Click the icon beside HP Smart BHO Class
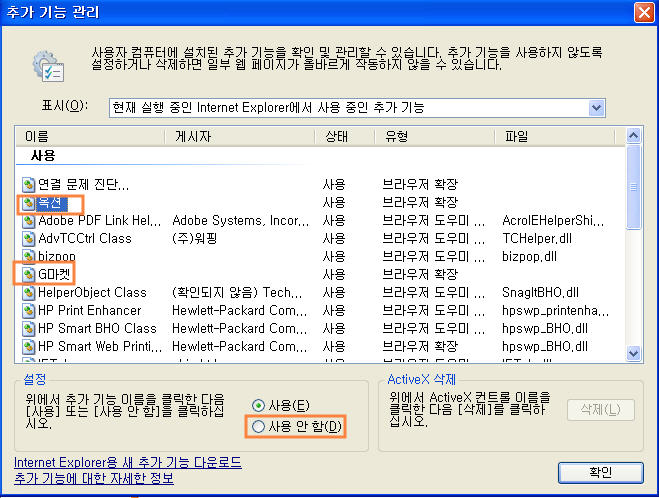This screenshot has height=498, width=659. [28, 329]
